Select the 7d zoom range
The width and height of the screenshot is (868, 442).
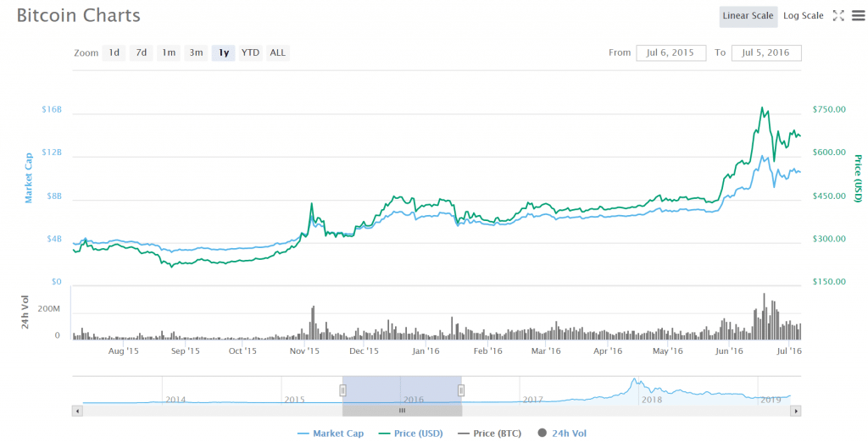[x=142, y=52]
